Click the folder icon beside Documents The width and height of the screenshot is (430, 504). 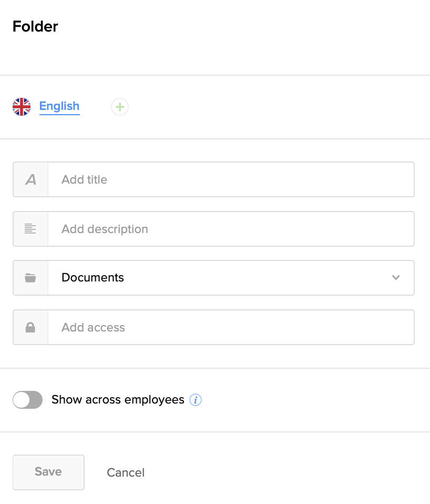point(30,278)
